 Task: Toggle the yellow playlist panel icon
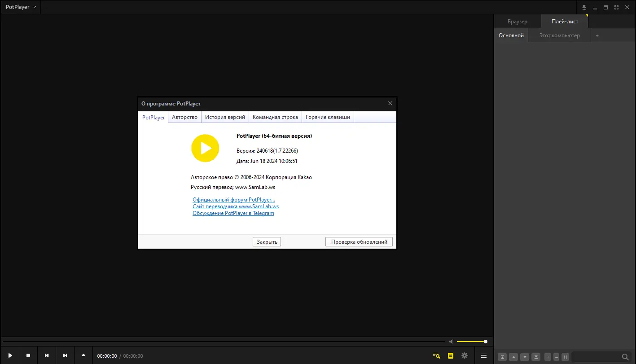[451, 355]
